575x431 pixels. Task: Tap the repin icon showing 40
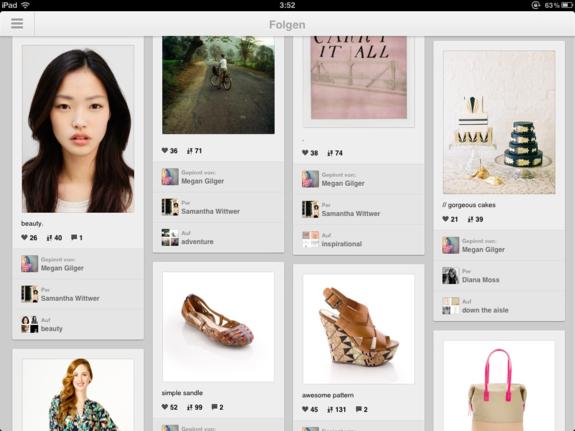(x=50, y=238)
